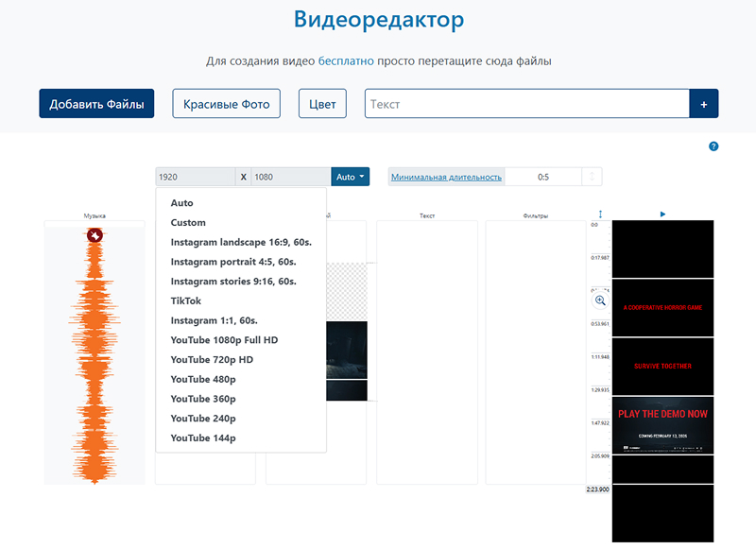Click the Текст input field

point(526,104)
